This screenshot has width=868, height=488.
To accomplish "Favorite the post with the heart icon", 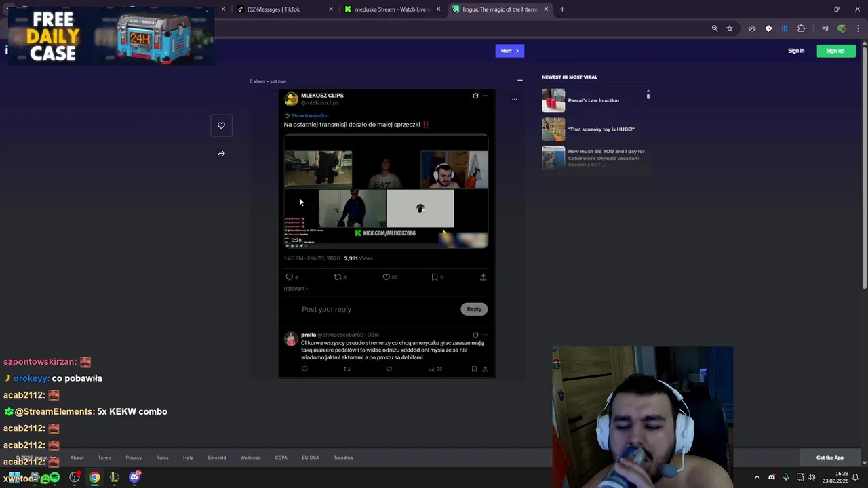I will 221,125.
